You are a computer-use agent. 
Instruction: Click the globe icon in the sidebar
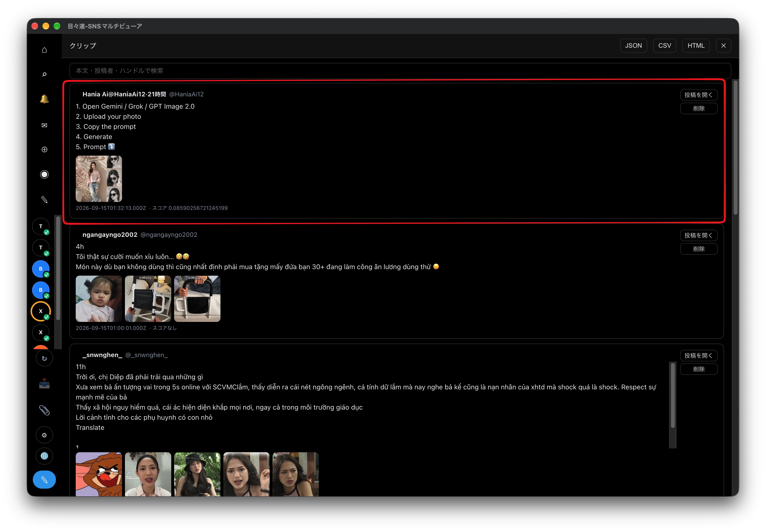[x=44, y=456]
